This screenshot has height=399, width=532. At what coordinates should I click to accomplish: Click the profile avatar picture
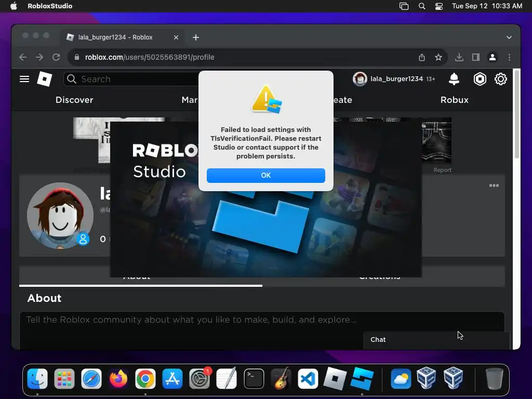[60, 216]
